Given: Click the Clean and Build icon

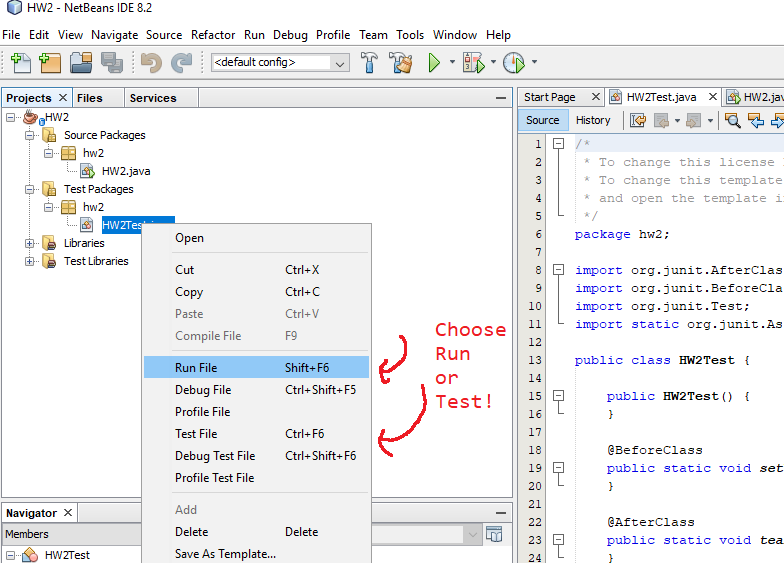Looking at the screenshot, I should [x=402, y=62].
